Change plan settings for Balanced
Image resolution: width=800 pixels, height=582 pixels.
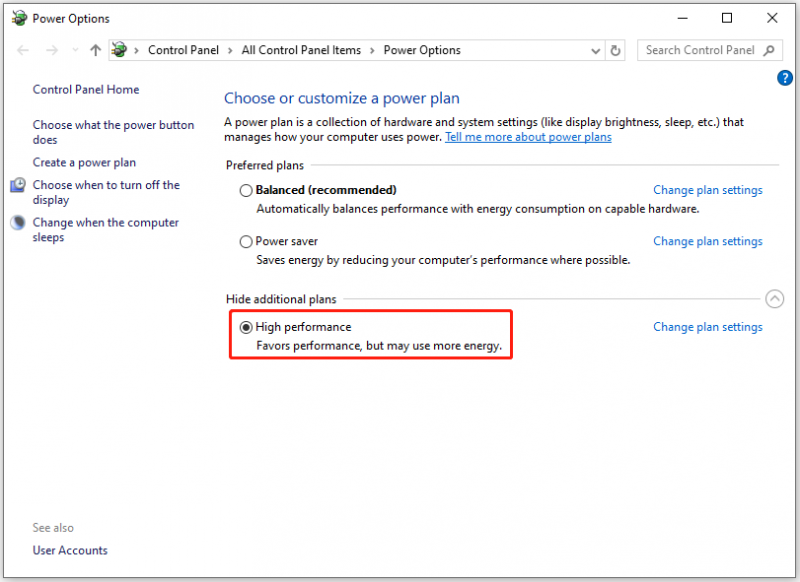coord(708,190)
